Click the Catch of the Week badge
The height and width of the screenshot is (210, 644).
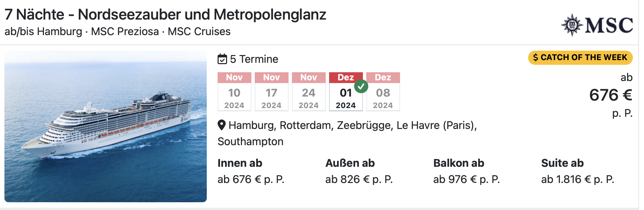(580, 57)
